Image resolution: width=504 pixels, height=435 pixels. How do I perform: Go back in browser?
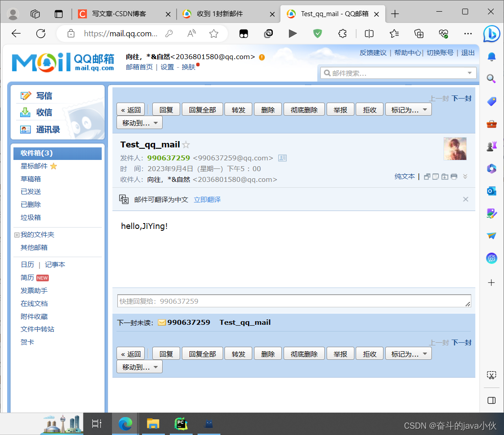coord(16,34)
